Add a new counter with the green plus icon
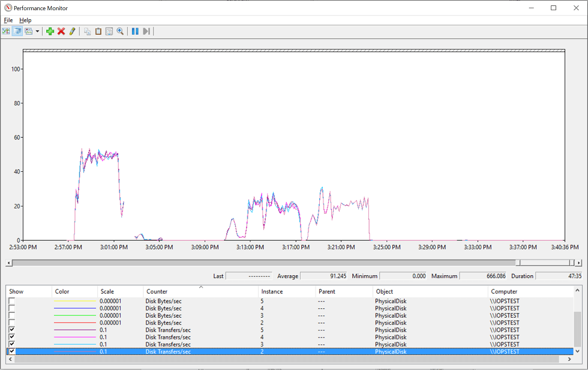Image resolution: width=588 pixels, height=370 pixels. click(x=50, y=31)
